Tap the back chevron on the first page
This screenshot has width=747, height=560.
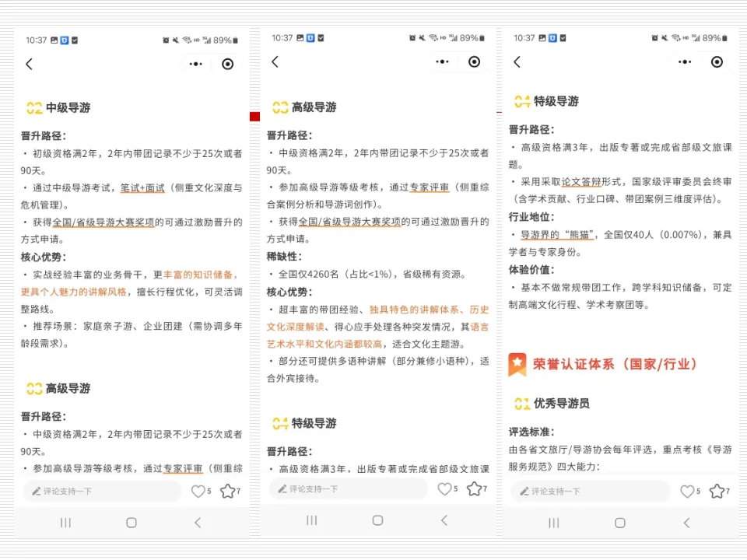(29, 64)
